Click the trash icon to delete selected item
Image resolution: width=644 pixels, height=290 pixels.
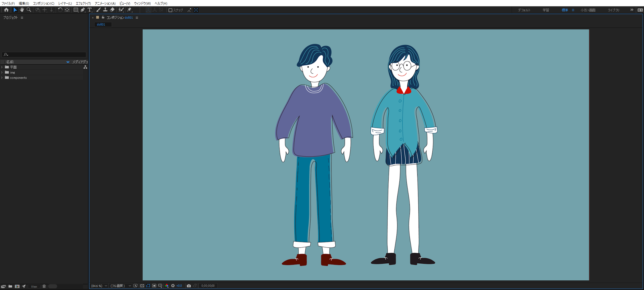44,286
